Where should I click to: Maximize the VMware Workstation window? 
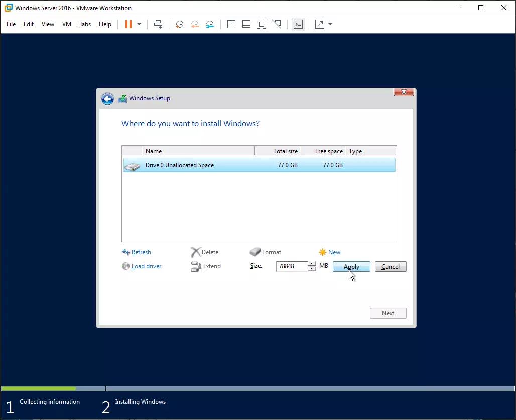[481, 8]
